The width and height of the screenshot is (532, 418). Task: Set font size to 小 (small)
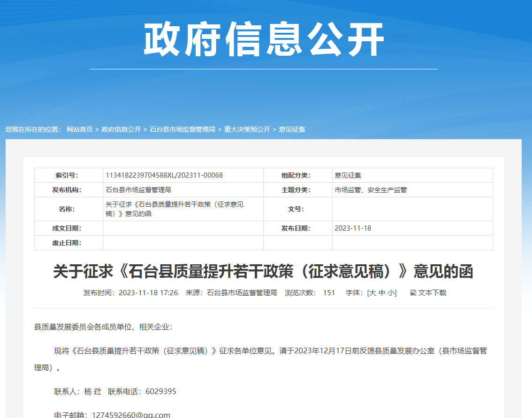[x=391, y=293]
